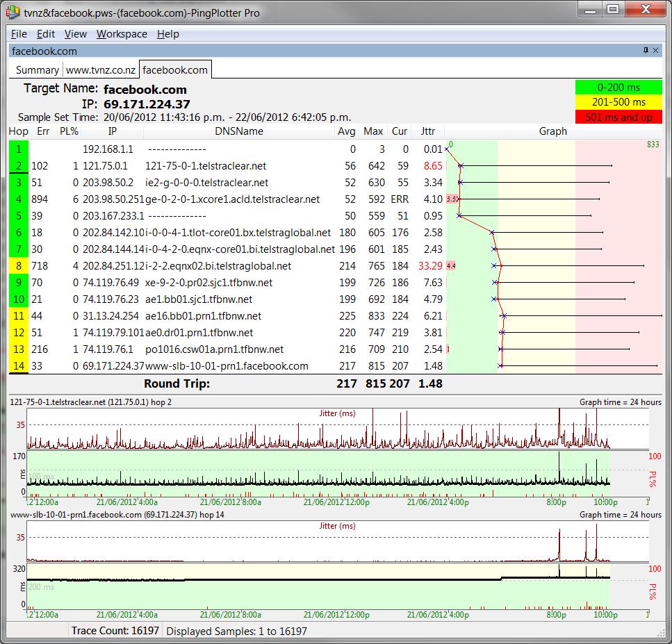Click the hop 8 packet loss bar 4.4
The image size is (672, 644).
(x=451, y=266)
